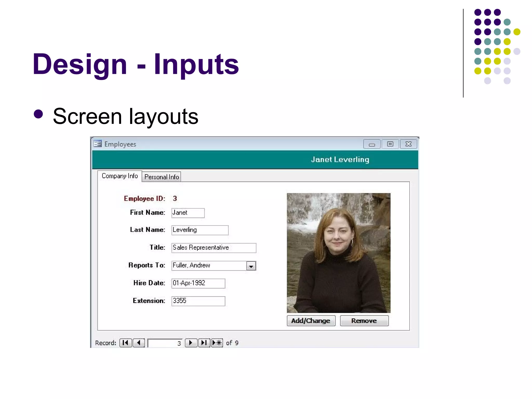
Task: Click the Hire Date label
Action: pos(149,283)
